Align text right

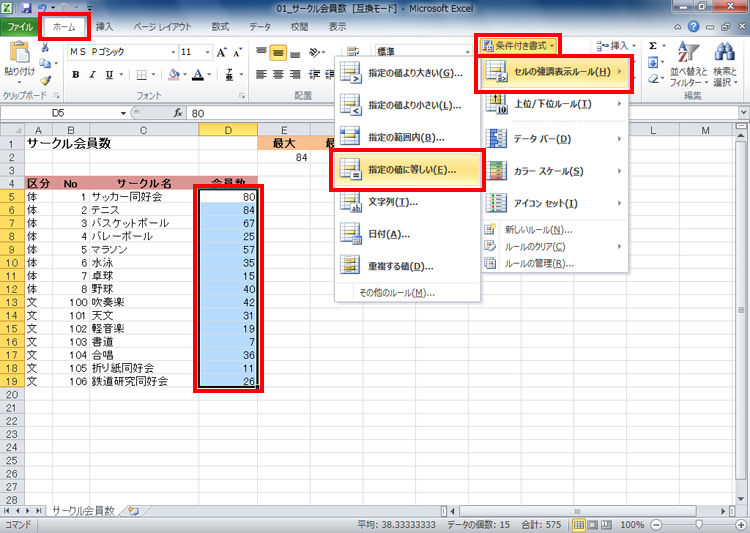pos(295,75)
